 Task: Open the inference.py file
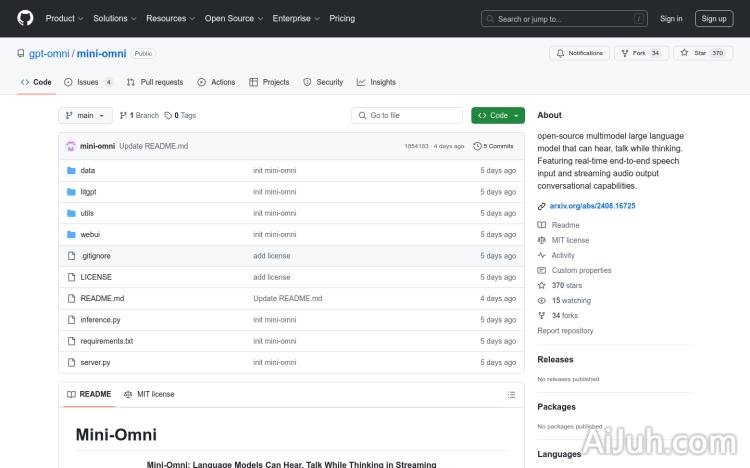[x=100, y=320]
